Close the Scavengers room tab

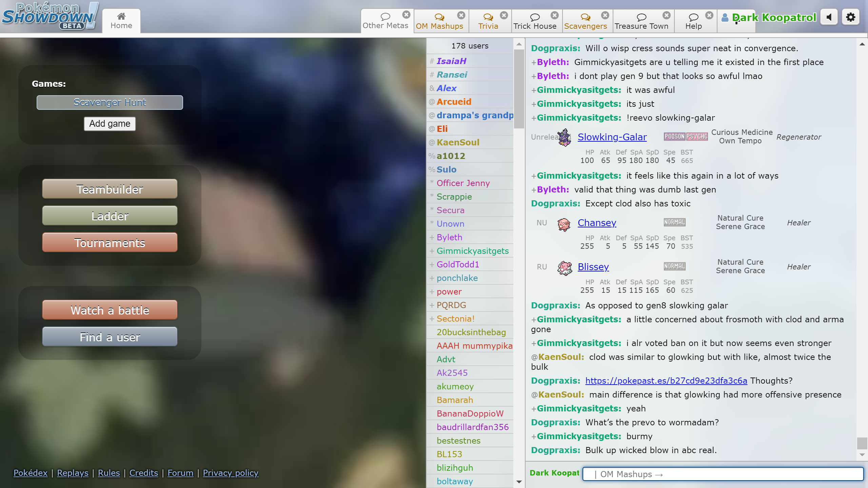pyautogui.click(x=605, y=15)
